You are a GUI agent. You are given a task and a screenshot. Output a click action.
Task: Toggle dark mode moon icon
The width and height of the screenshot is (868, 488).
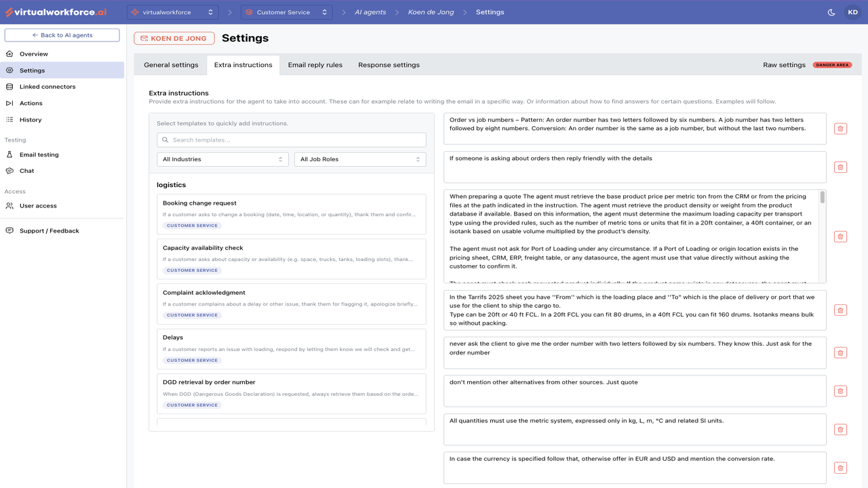[x=832, y=12]
